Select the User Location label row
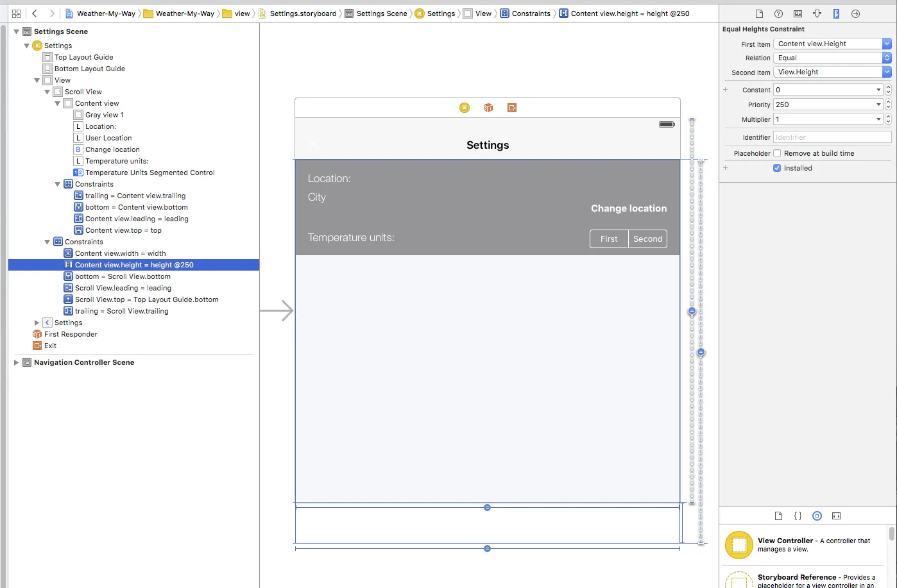The height and width of the screenshot is (588, 897). [133, 138]
